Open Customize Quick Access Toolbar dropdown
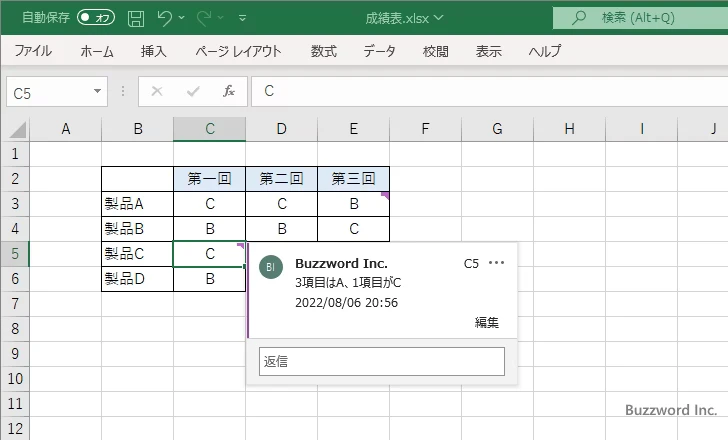Screen dimensions: 728x440 click(x=242, y=18)
